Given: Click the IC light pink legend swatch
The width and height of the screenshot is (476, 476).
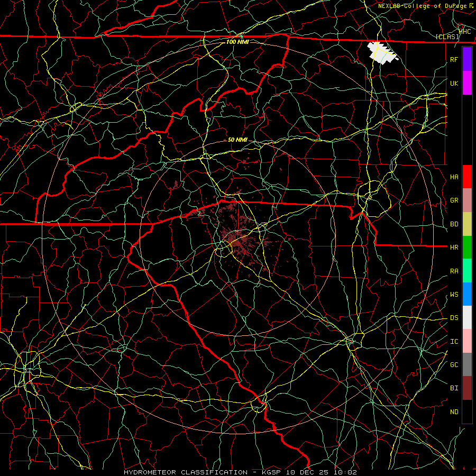Looking at the screenshot, I should click(467, 341).
